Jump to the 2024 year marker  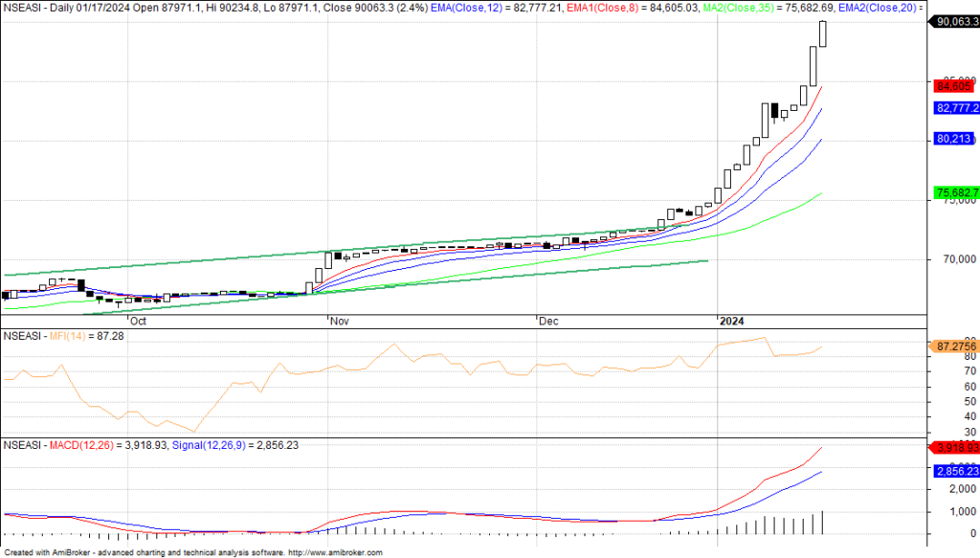click(732, 322)
